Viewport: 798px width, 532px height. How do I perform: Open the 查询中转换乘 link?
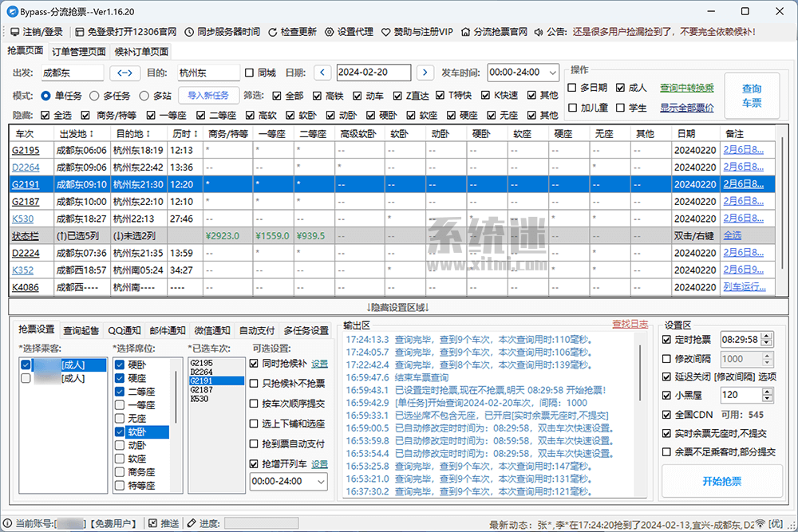687,88
